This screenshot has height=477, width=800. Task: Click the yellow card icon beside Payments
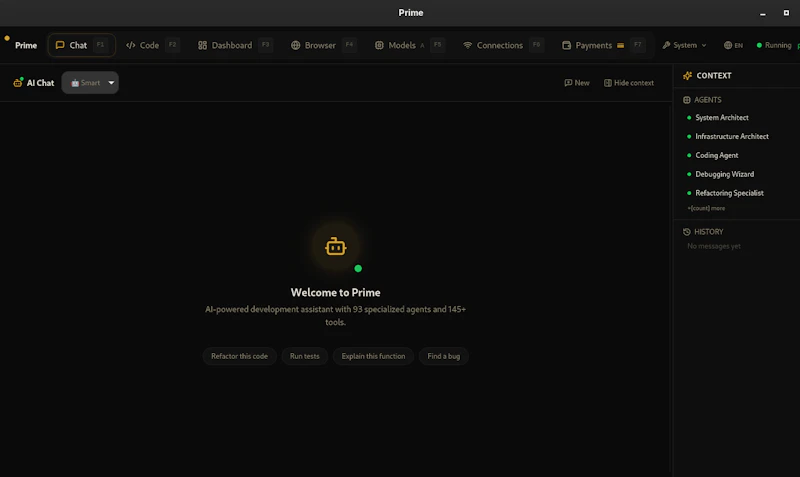click(620, 45)
